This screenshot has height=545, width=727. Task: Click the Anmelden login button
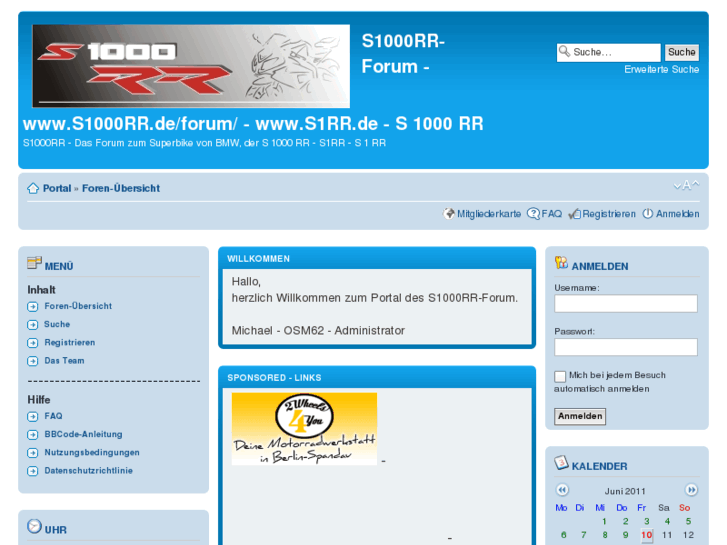(x=580, y=416)
